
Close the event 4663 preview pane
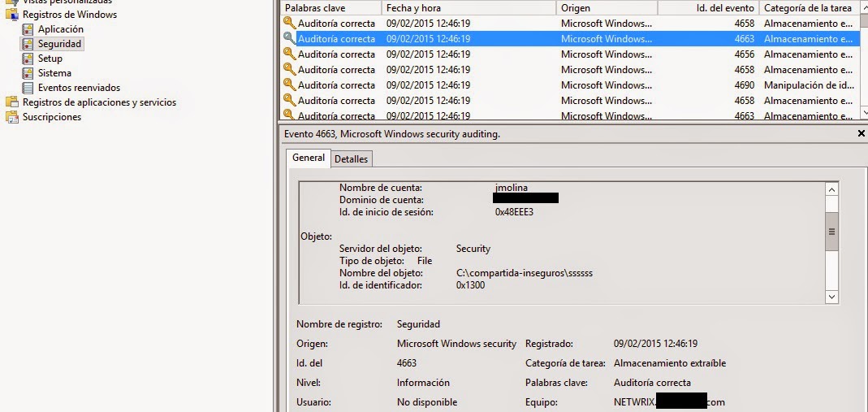click(x=861, y=132)
